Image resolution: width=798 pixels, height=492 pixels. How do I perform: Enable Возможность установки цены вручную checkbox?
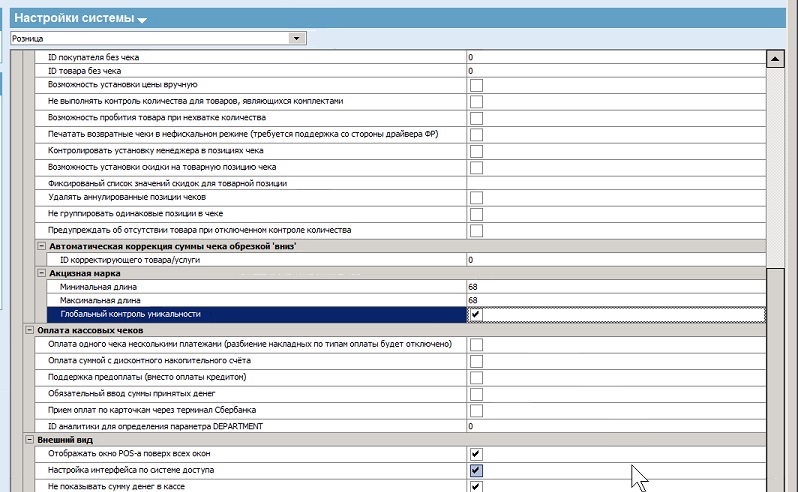[x=476, y=85]
